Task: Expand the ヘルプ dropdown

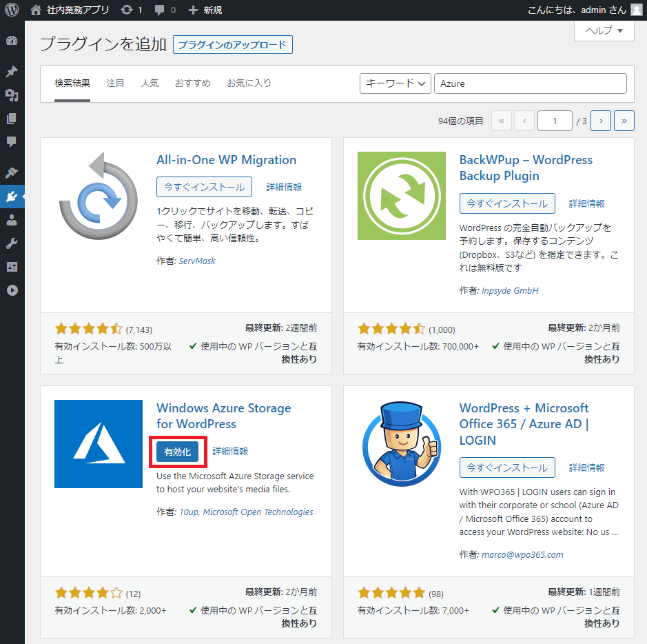Action: tap(604, 30)
